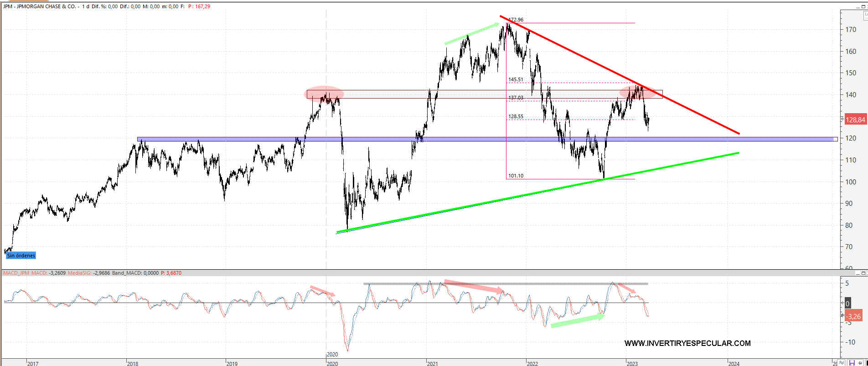868x366 pixels.
Task: Click the -3,26 MACD value tag
Action: (853, 316)
